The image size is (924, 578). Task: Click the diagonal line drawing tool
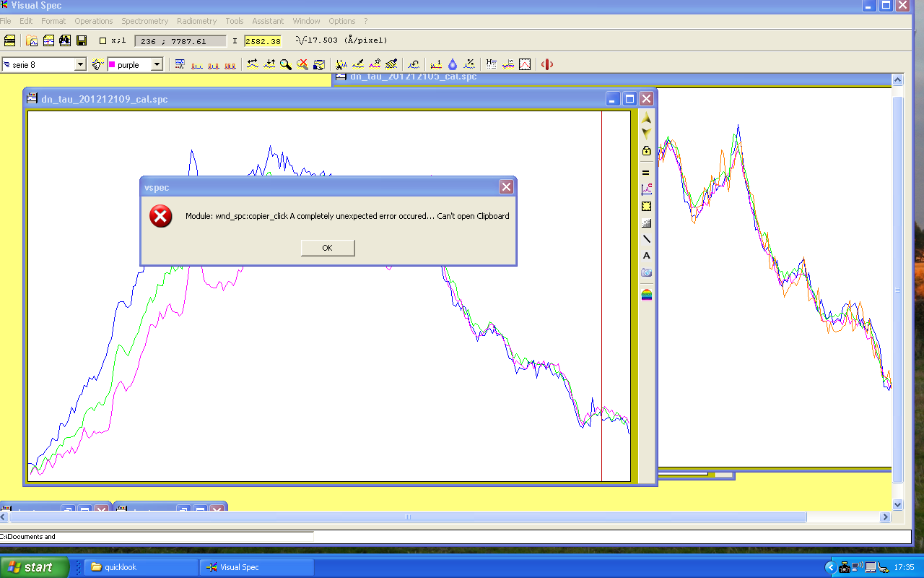click(x=646, y=239)
